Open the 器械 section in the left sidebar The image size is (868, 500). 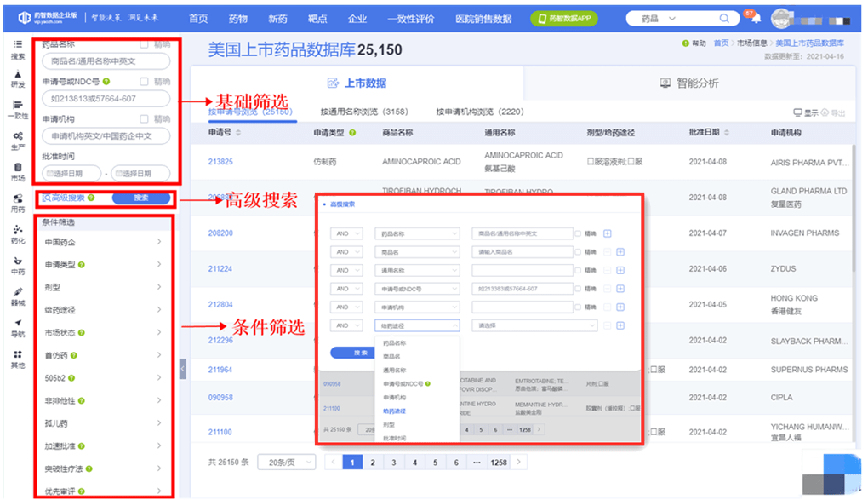click(x=18, y=297)
